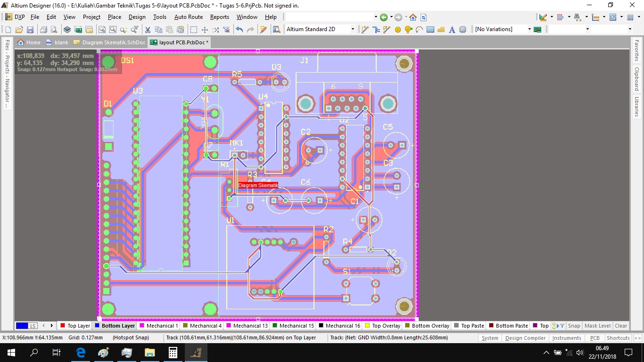Open the Favorites side panel
This screenshot has height=362, width=644.
point(636,50)
